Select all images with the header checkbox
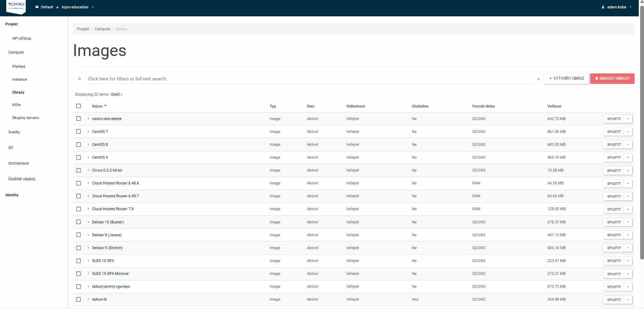 [79, 106]
